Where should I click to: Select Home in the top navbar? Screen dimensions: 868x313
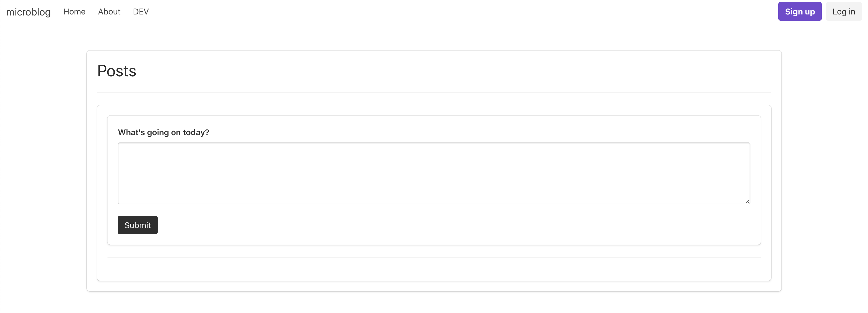click(x=74, y=12)
